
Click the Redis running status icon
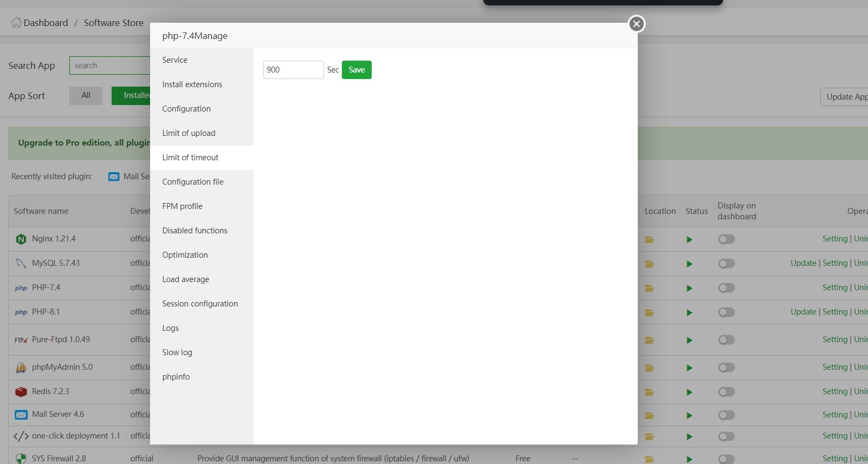point(689,392)
